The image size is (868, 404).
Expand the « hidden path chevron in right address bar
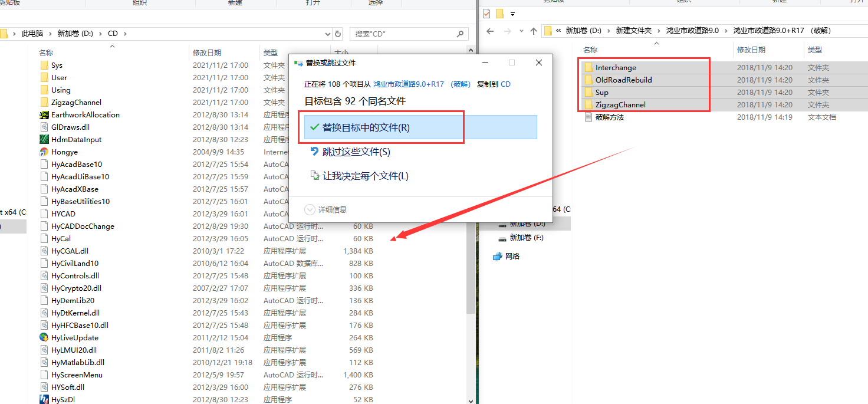click(x=558, y=31)
